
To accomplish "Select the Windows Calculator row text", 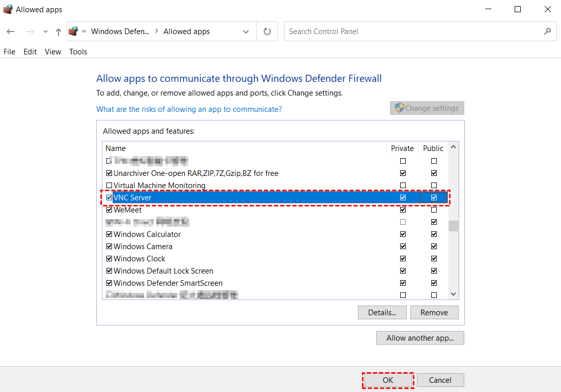I will [x=147, y=234].
